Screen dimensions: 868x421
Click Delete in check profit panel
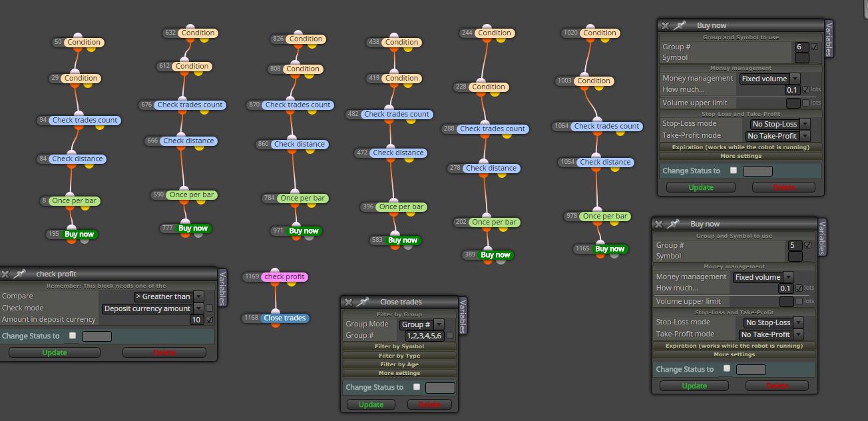pos(164,352)
